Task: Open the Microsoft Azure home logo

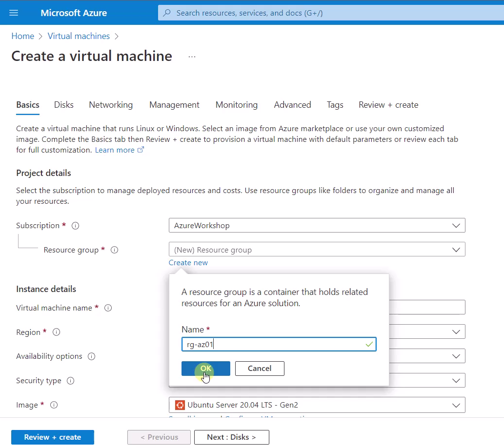Action: [x=74, y=13]
